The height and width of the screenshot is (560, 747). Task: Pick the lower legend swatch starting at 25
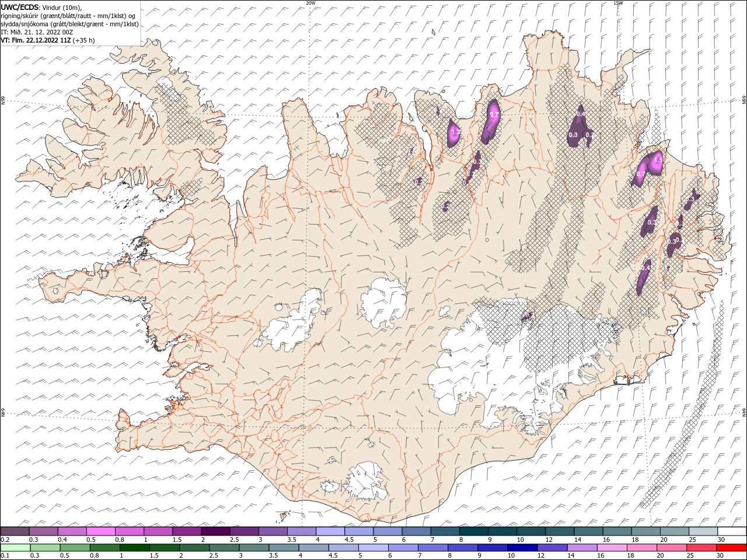701,548
